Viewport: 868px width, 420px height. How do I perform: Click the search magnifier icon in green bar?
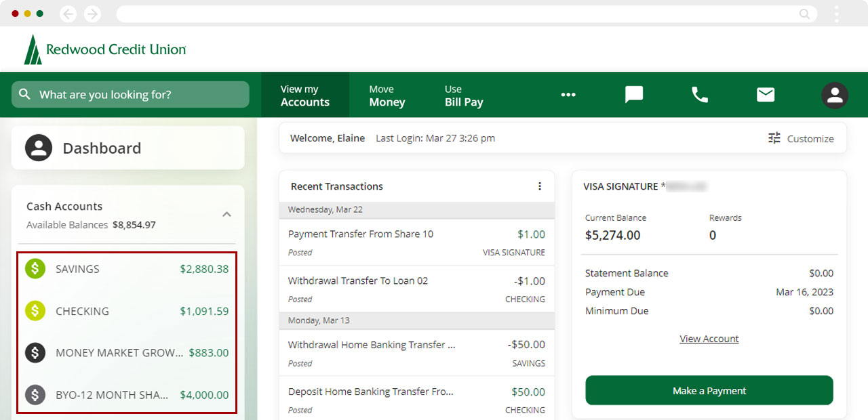(25, 94)
